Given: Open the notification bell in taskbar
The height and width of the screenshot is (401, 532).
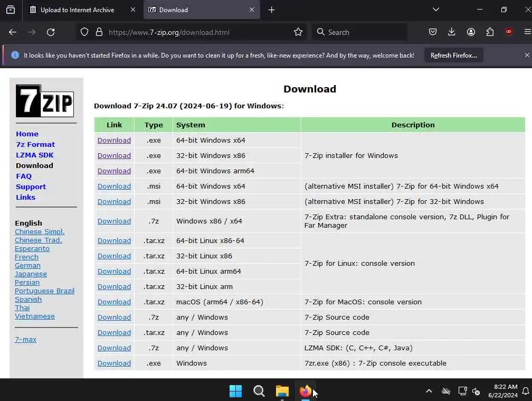Looking at the screenshot, I should 526,391.
